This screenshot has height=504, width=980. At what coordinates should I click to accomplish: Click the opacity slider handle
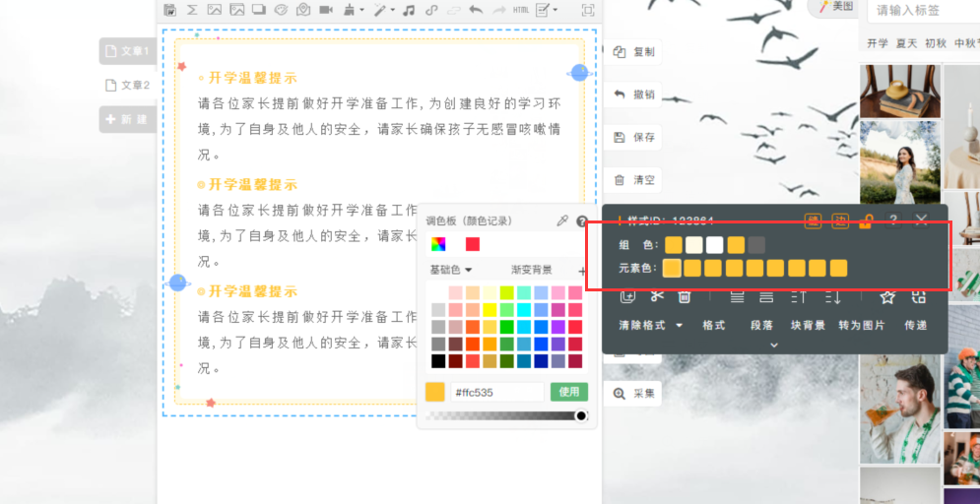pos(581,416)
